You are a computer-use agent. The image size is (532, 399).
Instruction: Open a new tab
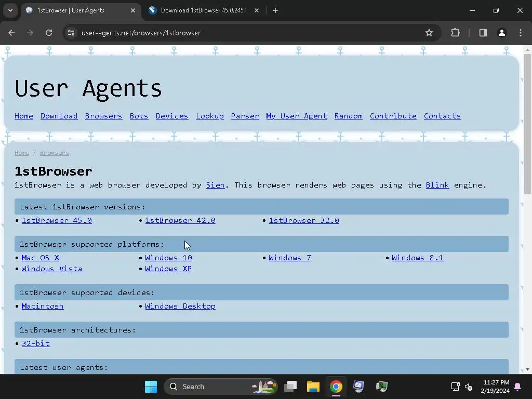(275, 10)
